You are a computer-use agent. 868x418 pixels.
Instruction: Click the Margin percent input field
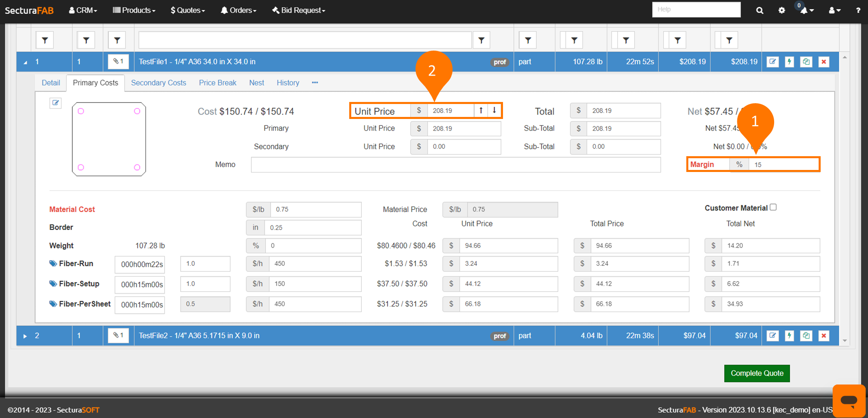pos(783,165)
